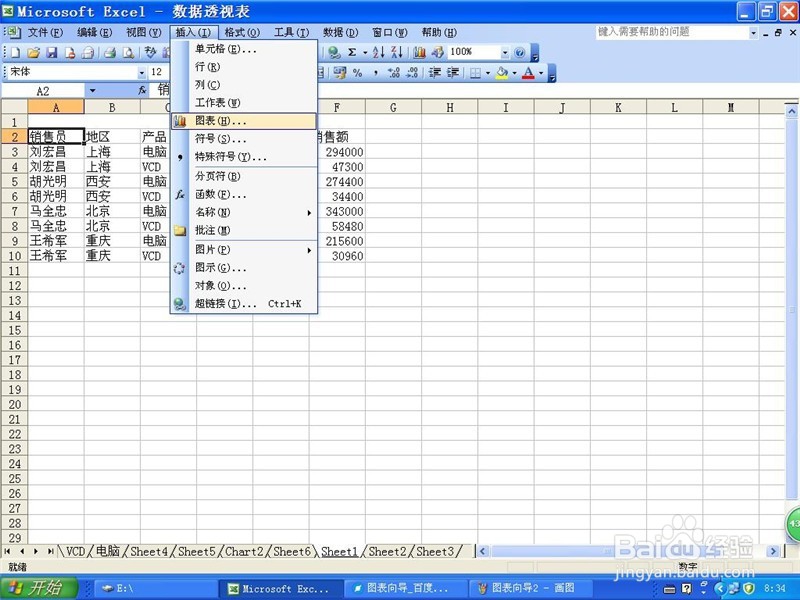Click the horizontal scrollbar right arrow
800x600 pixels.
[773, 552]
